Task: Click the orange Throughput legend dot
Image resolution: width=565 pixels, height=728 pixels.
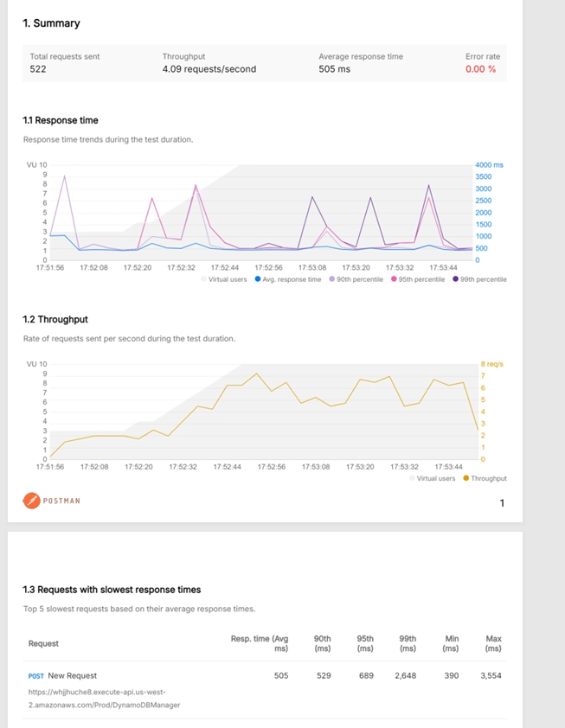Action: pyautogui.click(x=466, y=478)
